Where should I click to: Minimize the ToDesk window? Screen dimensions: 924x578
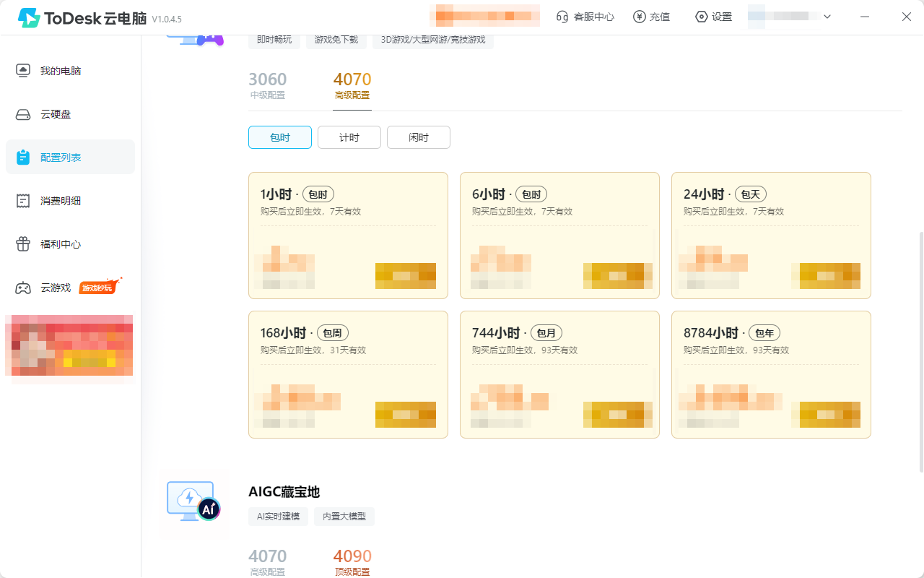coord(865,17)
